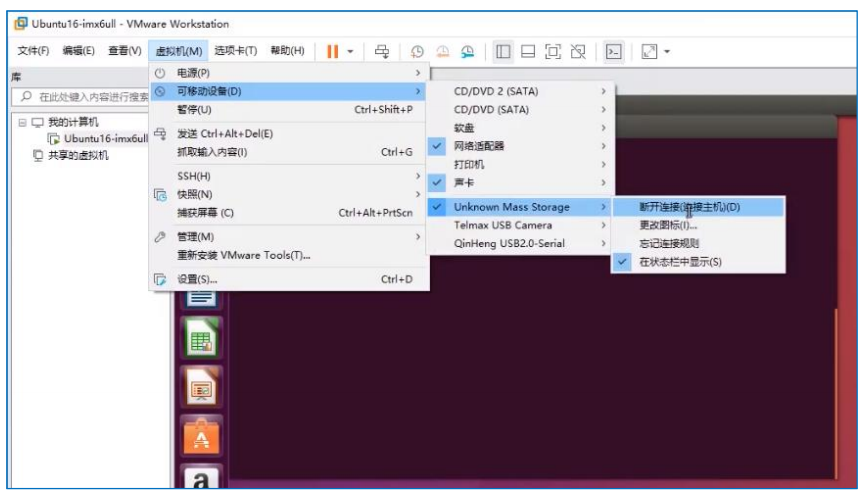
Task: Click the thumbnail bar view toolbar icon
Action: point(528,52)
